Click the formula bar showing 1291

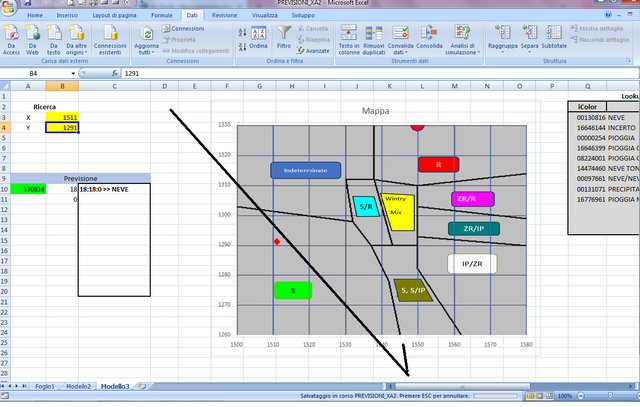pyautogui.click(x=380, y=73)
